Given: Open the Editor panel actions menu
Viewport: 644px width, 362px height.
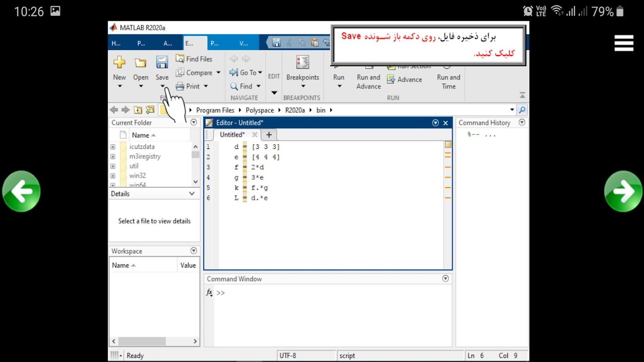Looking at the screenshot, I should (436, 123).
